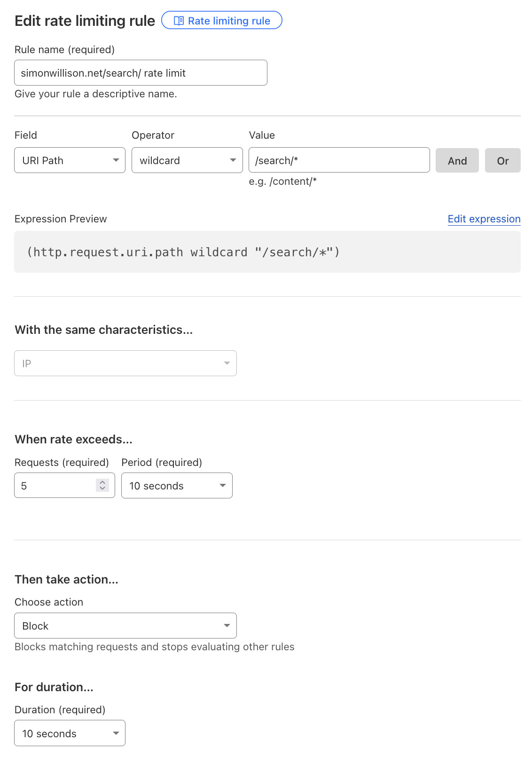Click the caret arrow on the wildcard selector

233,160
